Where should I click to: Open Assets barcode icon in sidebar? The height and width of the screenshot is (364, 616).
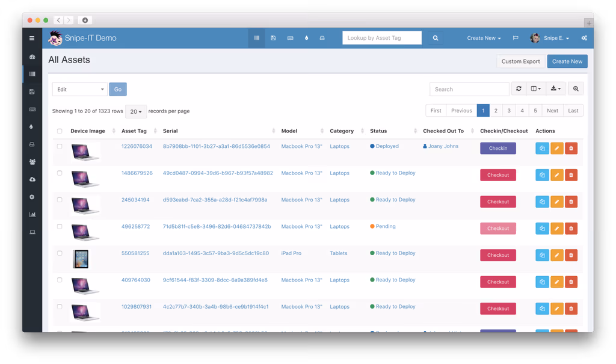[32, 74]
